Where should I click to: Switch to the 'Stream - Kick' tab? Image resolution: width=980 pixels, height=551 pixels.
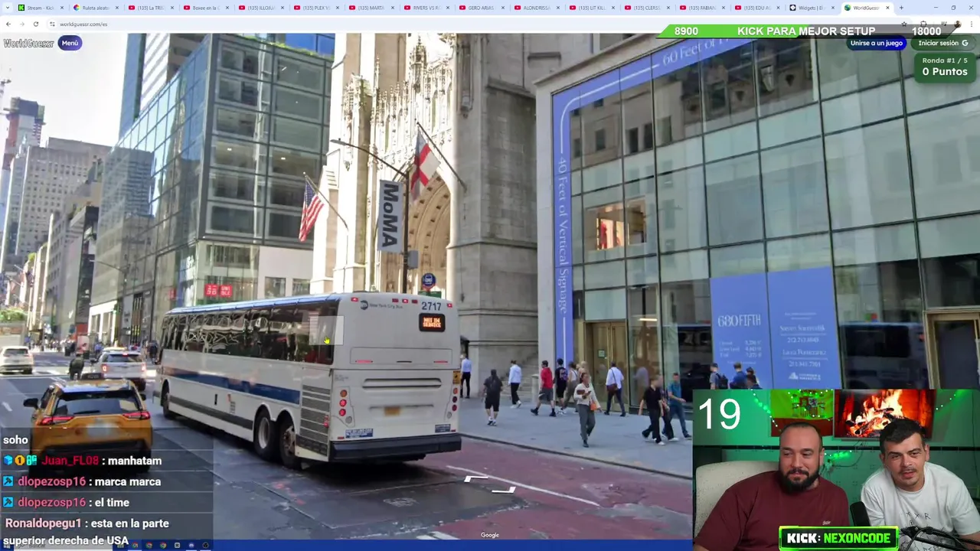pyautogui.click(x=40, y=8)
